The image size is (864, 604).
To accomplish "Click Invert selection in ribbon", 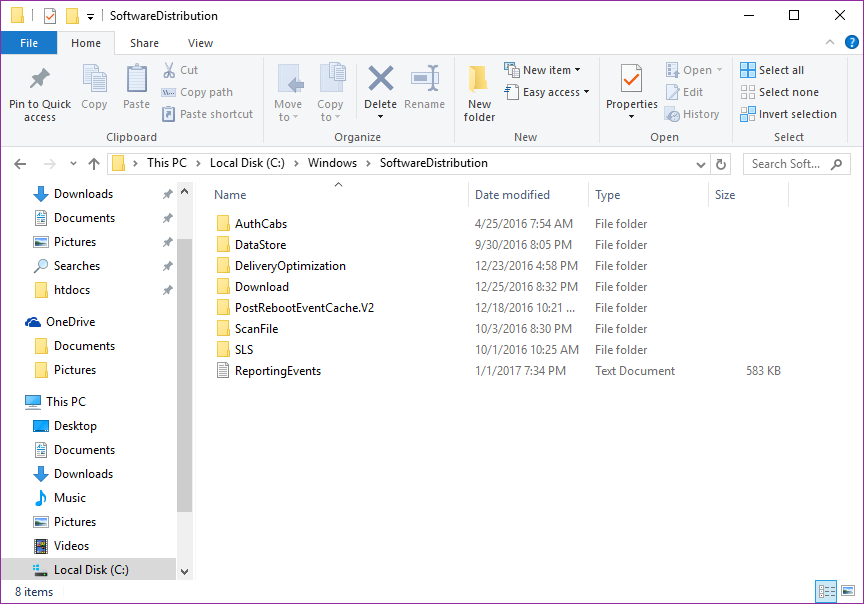I will click(788, 114).
